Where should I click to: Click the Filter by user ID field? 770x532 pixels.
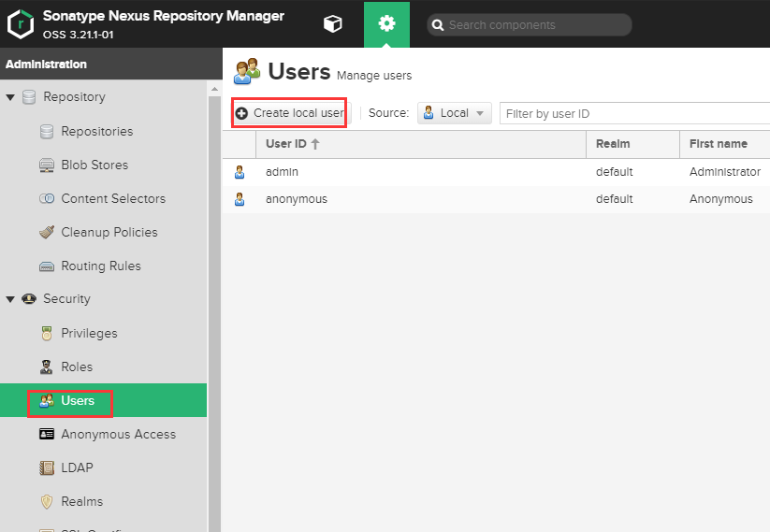634,114
